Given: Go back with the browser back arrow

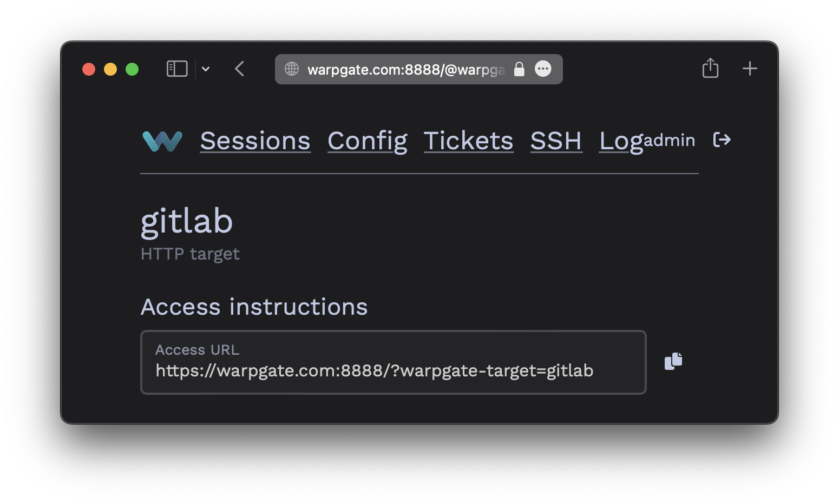Looking at the screenshot, I should point(240,69).
